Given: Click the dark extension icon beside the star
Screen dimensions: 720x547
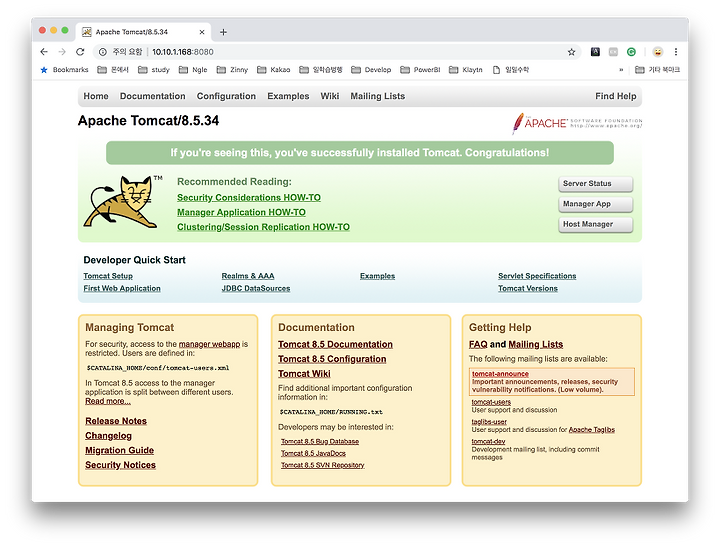Looking at the screenshot, I should point(595,52).
